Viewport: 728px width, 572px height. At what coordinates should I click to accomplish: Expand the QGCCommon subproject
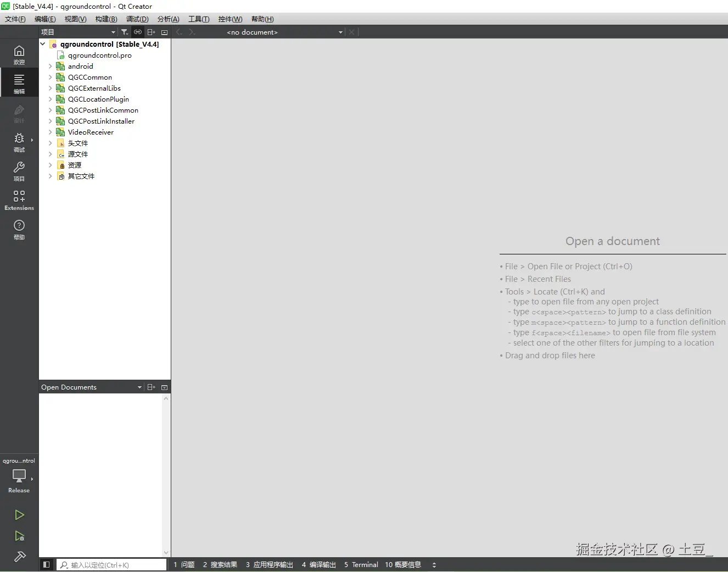50,77
